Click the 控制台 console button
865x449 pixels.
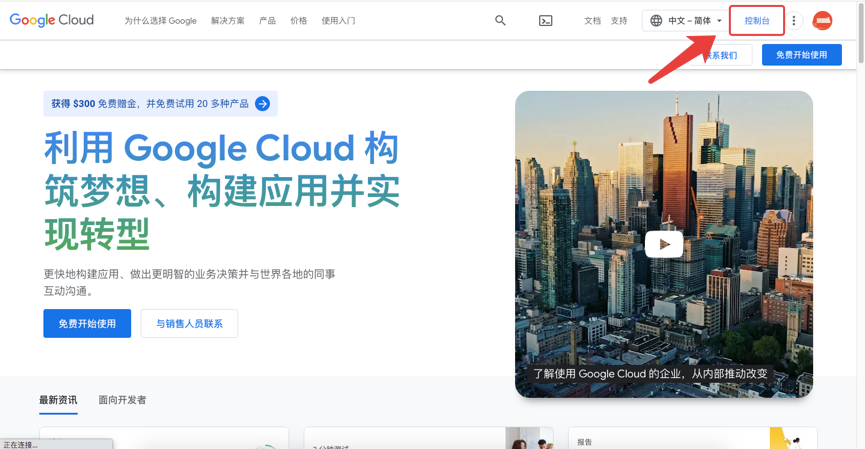757,20
